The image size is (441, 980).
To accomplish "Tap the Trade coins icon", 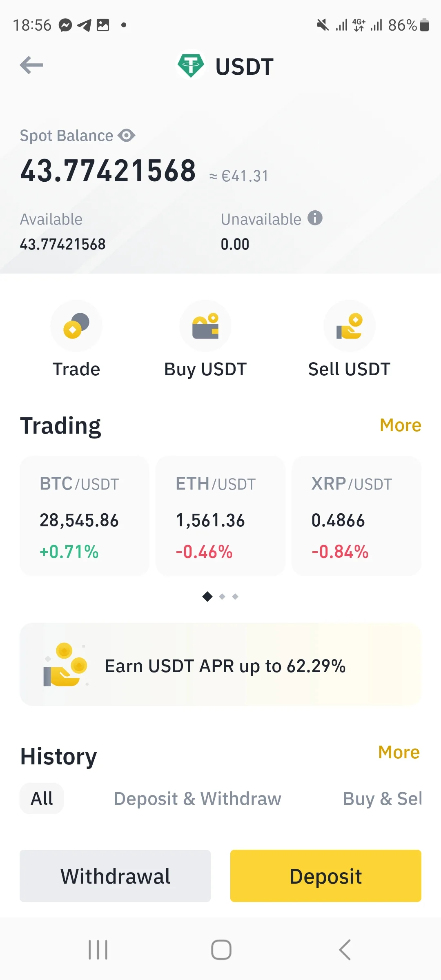I will [x=76, y=326].
